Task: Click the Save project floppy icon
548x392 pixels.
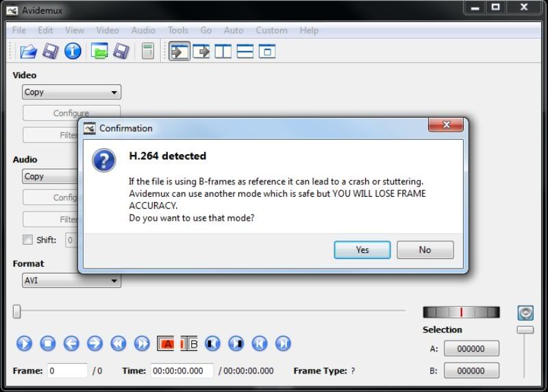Action: pos(121,51)
